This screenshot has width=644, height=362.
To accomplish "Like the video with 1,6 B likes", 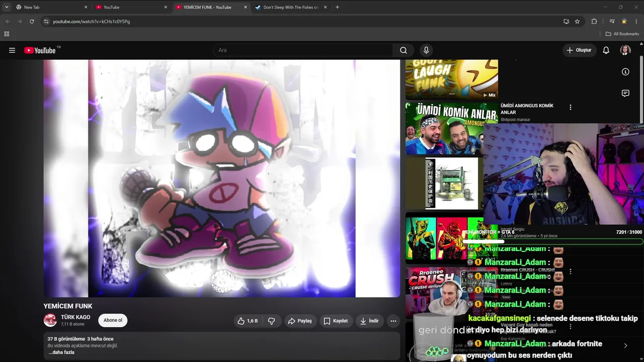I will pyautogui.click(x=248, y=321).
